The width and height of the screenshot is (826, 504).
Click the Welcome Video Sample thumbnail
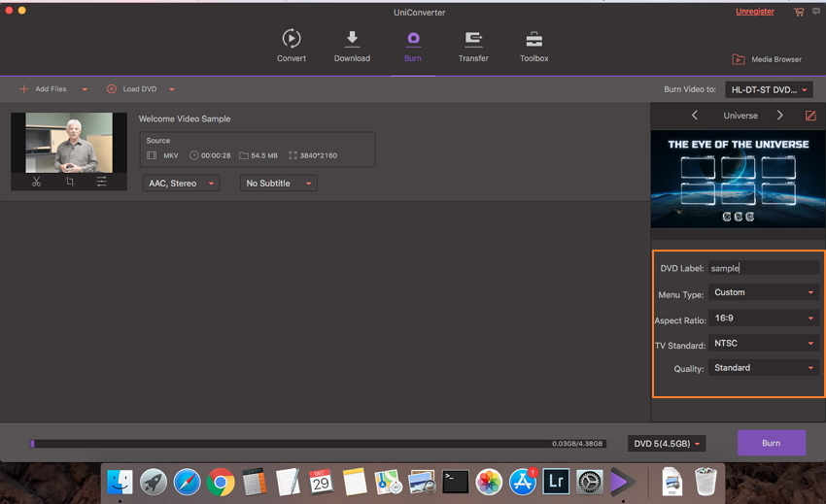[x=69, y=142]
